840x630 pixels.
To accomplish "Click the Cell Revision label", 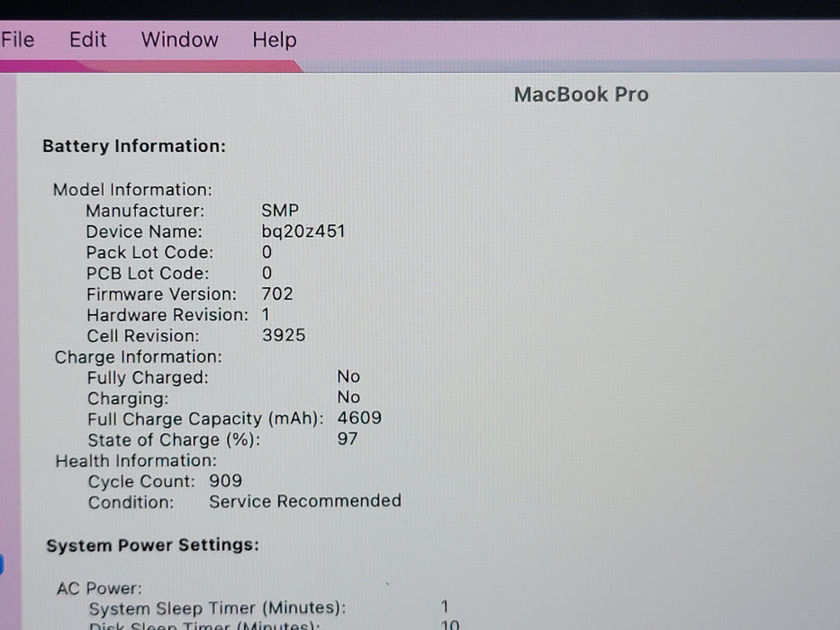I will coord(143,336).
